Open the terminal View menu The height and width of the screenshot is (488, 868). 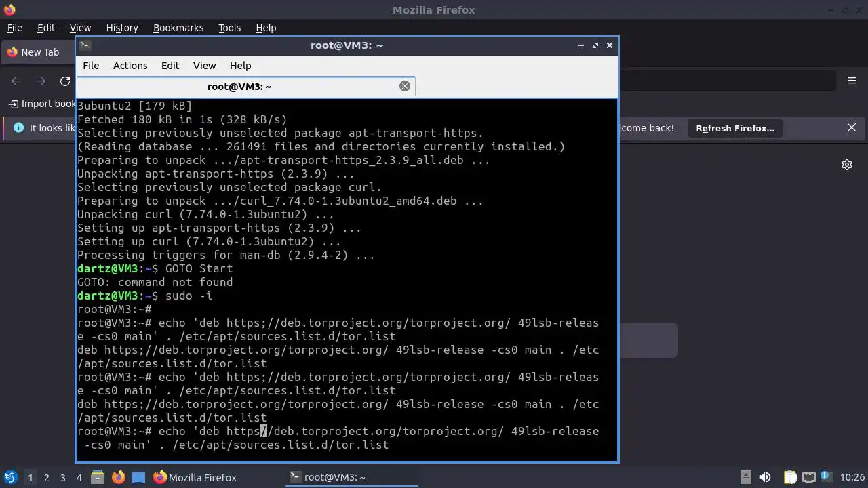tap(204, 66)
